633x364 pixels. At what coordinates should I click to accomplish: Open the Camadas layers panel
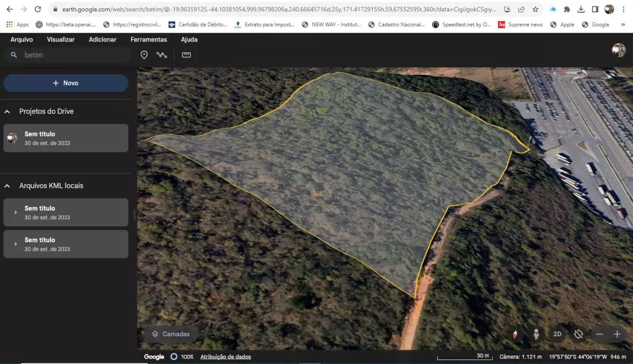point(171,334)
